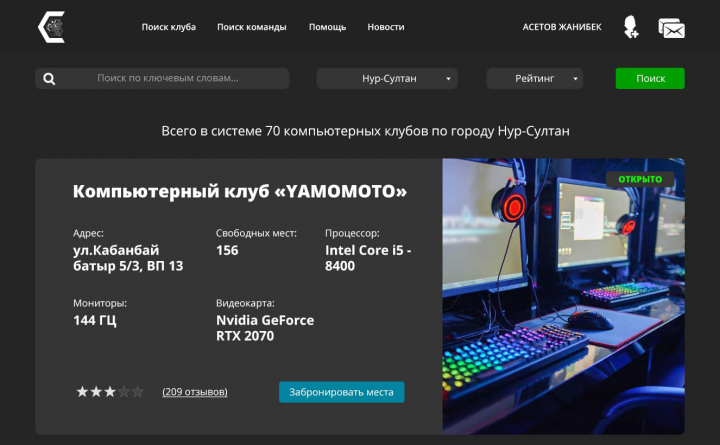Select address ул.Кабанбай батыр 5/3, ВП 13
The image size is (720, 445).
point(128,258)
